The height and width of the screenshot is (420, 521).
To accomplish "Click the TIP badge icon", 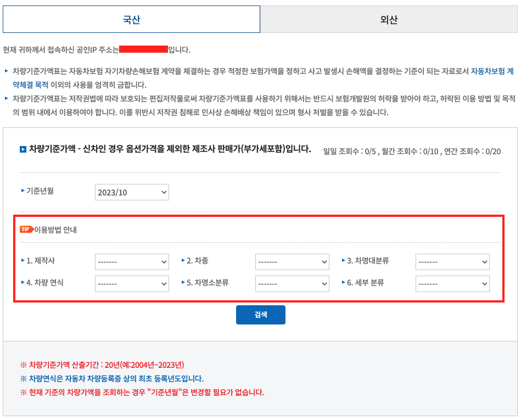I will click(x=26, y=229).
